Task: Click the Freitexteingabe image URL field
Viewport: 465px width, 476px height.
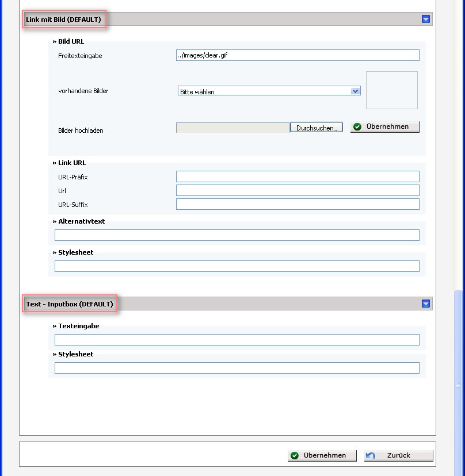Action: (x=298, y=55)
